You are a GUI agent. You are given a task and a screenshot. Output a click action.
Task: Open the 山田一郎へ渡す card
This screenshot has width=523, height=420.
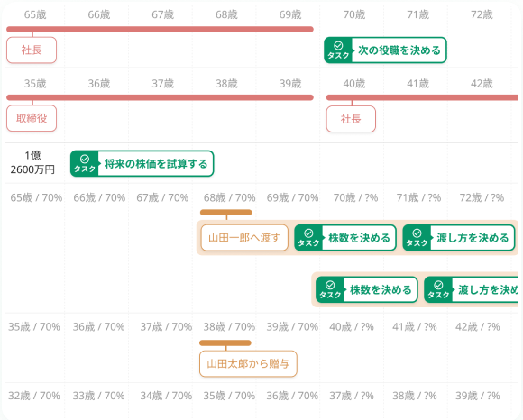pos(244,238)
